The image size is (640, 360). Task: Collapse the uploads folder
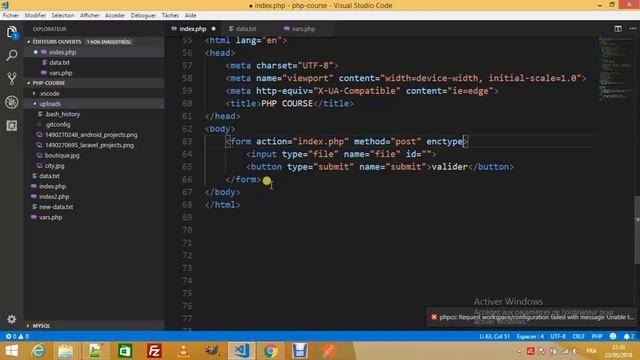coord(50,104)
